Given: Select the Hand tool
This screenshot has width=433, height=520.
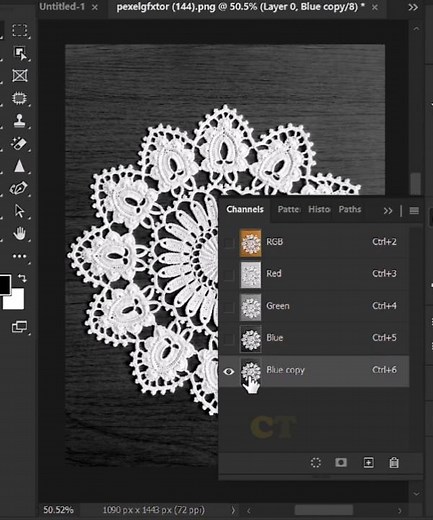Looking at the screenshot, I should 20,233.
